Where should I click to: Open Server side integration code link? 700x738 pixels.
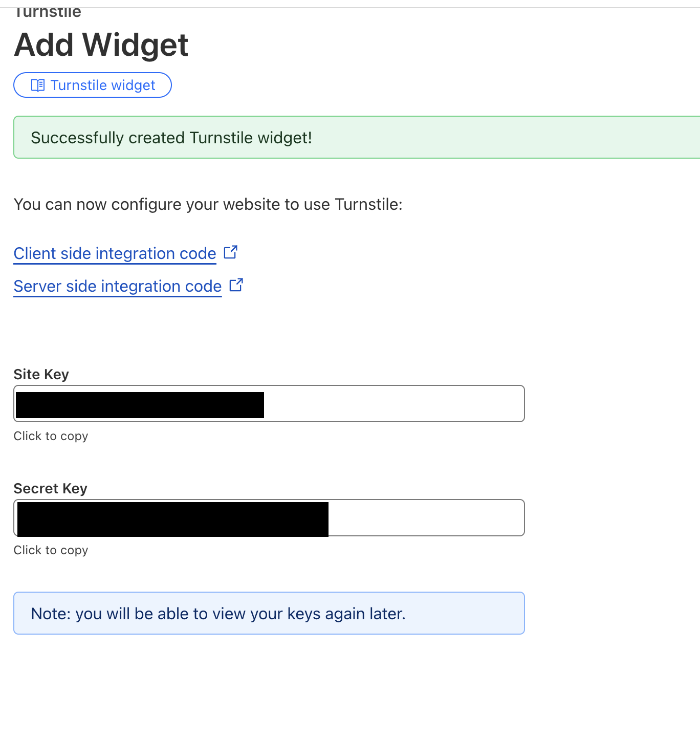pos(118,286)
